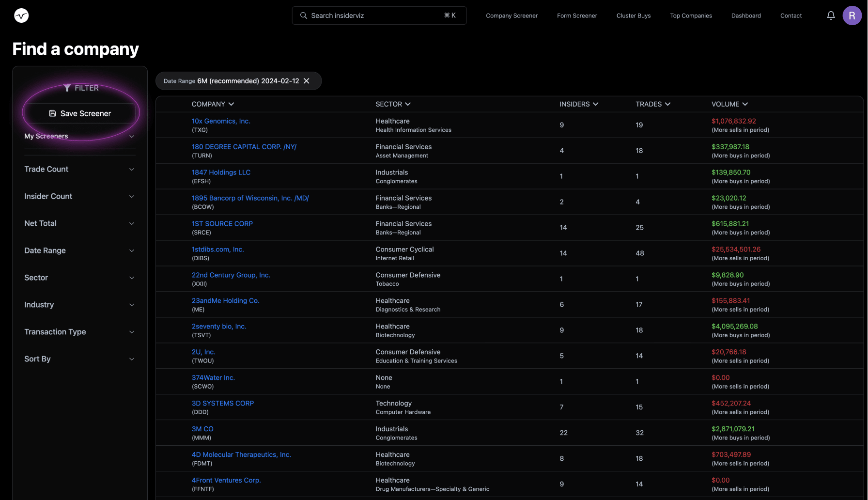Open 1847 Holdings LLC link

click(221, 172)
